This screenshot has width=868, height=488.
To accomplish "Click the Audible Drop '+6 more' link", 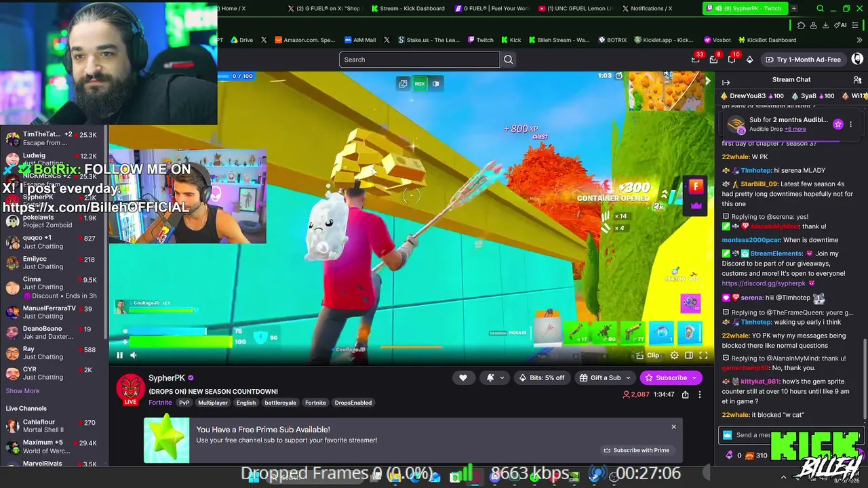I will coord(795,129).
